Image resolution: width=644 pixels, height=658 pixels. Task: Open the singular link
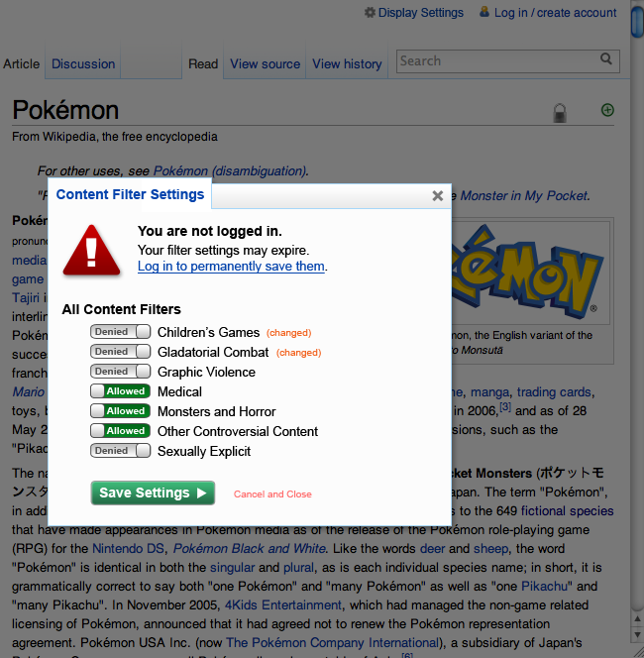pyautogui.click(x=232, y=568)
